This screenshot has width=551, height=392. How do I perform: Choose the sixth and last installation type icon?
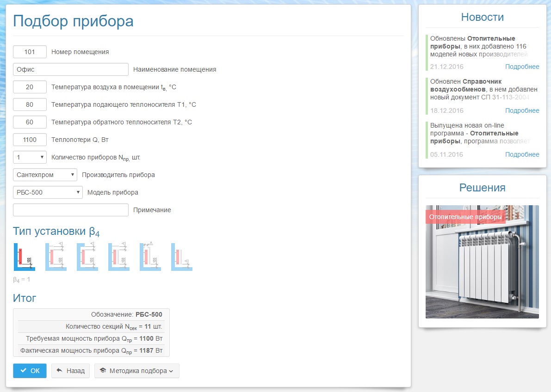click(181, 257)
